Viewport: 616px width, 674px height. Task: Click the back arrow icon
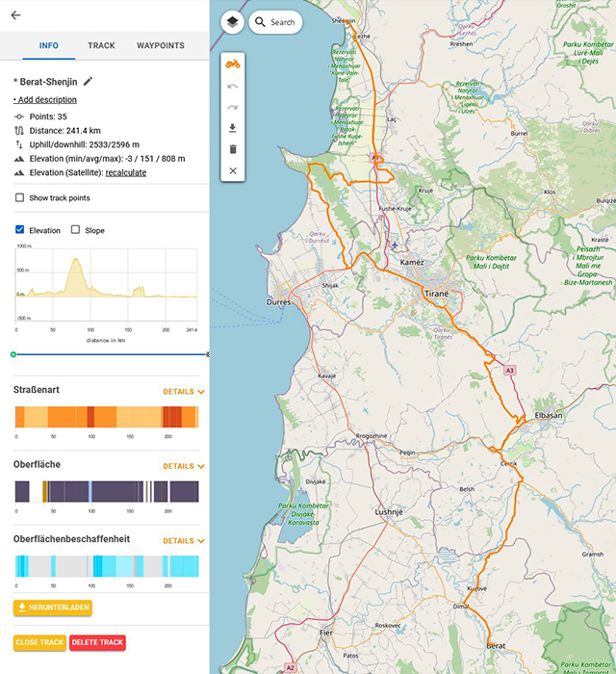click(15, 15)
